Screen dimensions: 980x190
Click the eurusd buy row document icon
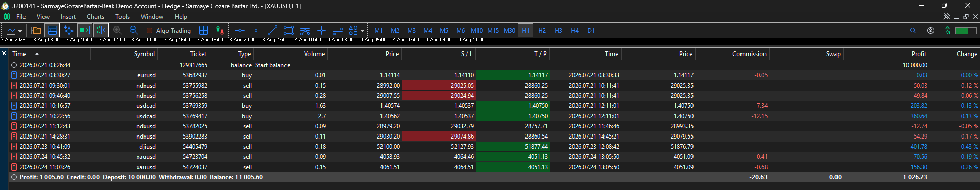pos(14,75)
